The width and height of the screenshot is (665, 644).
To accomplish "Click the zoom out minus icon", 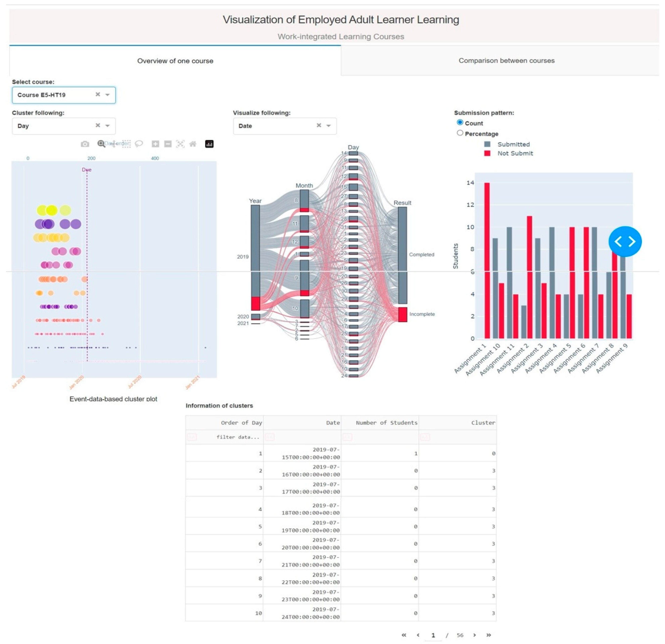I will pos(168,144).
